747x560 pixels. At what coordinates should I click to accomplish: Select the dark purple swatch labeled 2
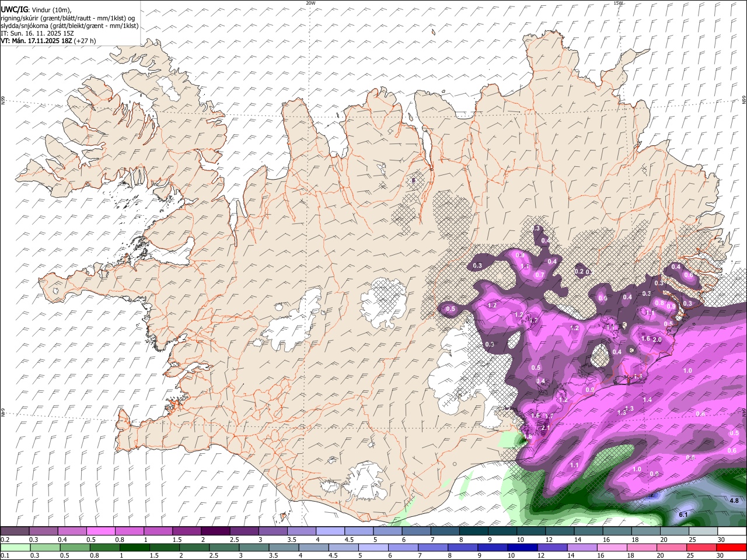pyautogui.click(x=215, y=531)
